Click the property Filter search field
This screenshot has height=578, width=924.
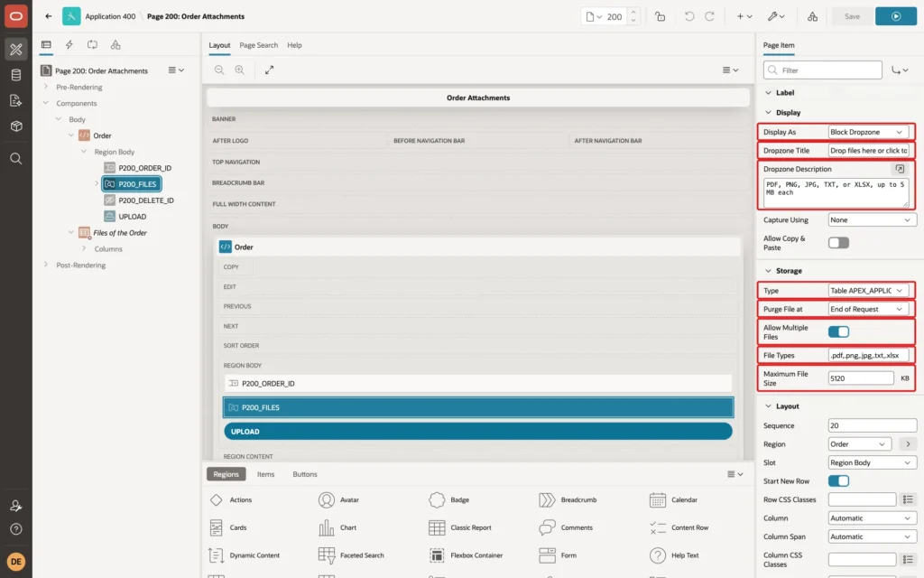823,70
